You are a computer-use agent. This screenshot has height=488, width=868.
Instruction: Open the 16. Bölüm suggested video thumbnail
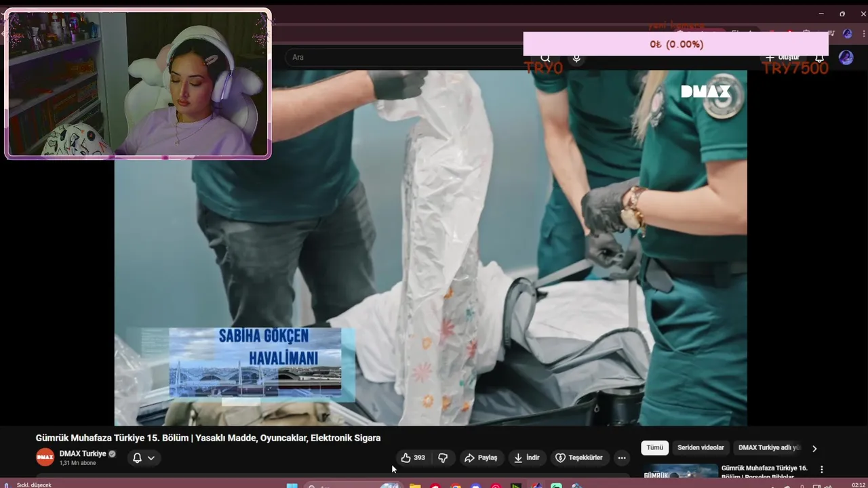coord(680,472)
